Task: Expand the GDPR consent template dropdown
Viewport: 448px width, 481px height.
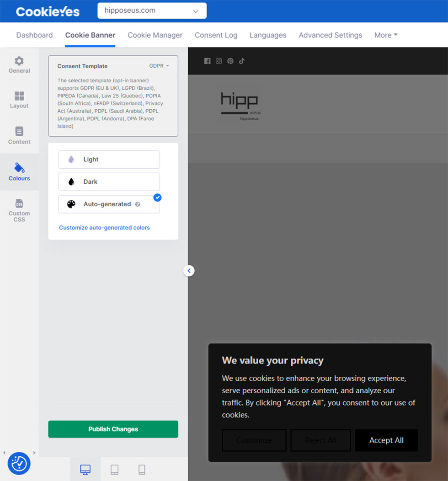Action: click(x=159, y=66)
